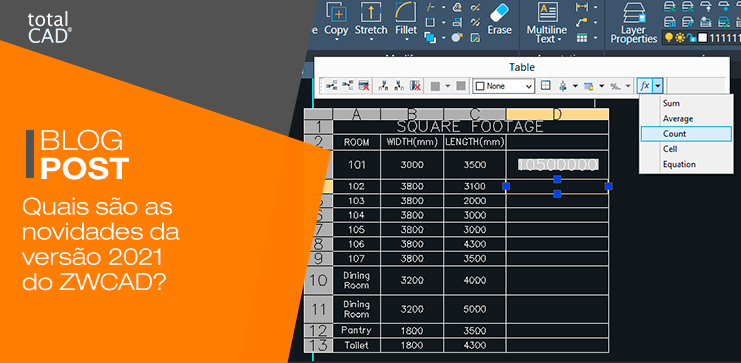Insert row above in Table toolbar
The height and width of the screenshot is (363, 741).
331,86
